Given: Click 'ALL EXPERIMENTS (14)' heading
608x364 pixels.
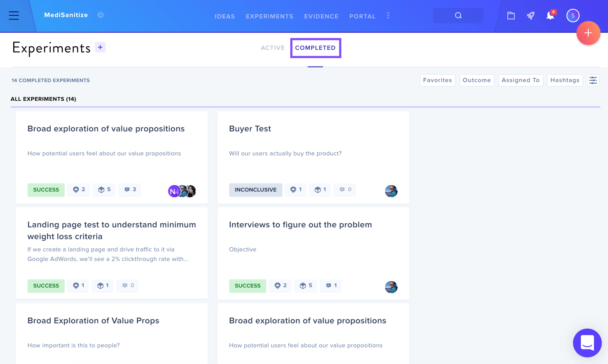Looking at the screenshot, I should [43, 99].
